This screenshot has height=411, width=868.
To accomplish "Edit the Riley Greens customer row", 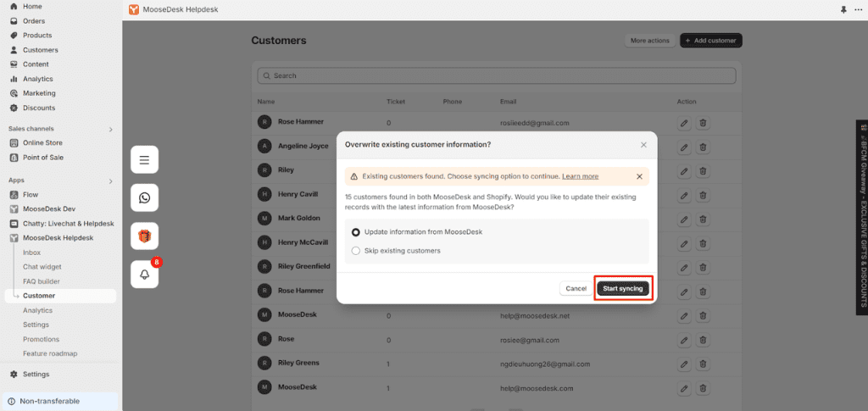I will [x=684, y=364].
